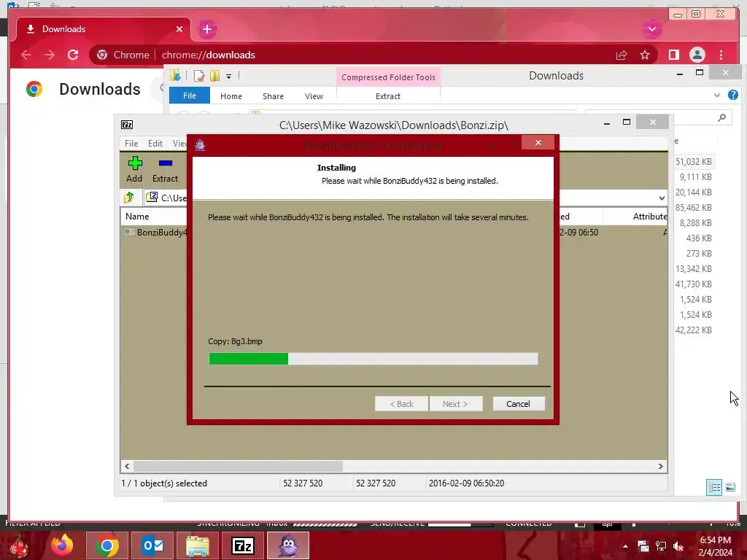
Task: Expand the Explorer ribbon with the chevron
Action: (x=717, y=96)
